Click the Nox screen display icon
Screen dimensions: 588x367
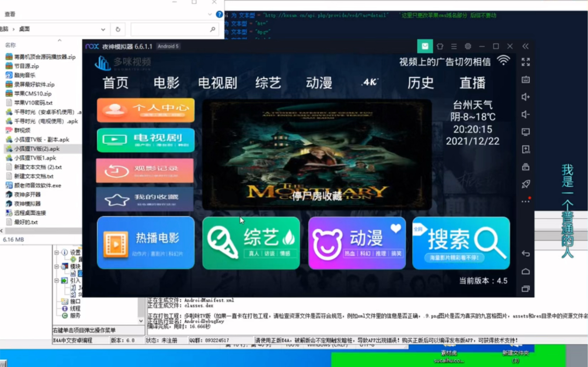(526, 132)
